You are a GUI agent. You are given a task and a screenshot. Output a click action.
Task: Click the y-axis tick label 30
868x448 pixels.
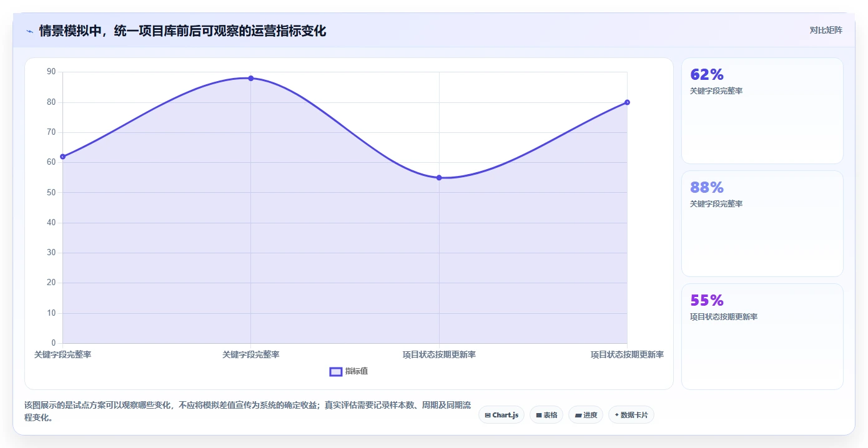[51, 253]
